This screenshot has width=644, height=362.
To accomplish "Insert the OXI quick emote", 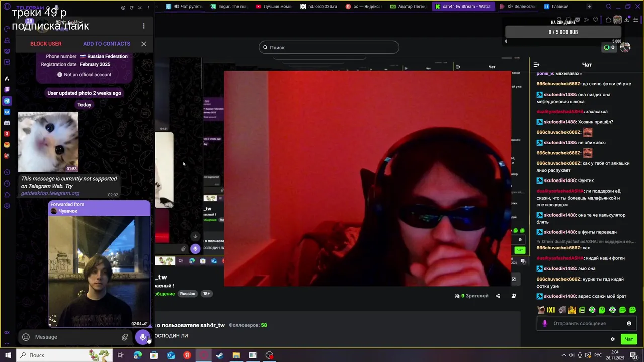I will coord(551,310).
